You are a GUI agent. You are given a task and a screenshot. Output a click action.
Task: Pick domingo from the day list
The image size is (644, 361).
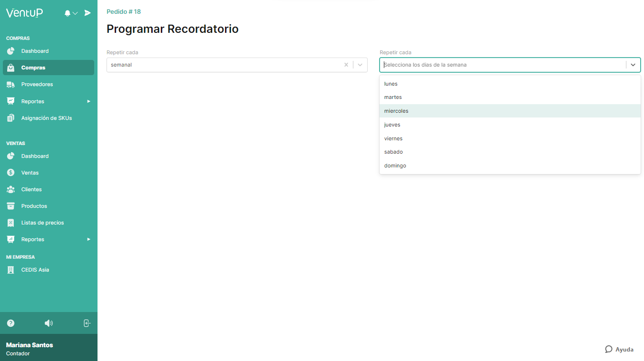pos(510,166)
